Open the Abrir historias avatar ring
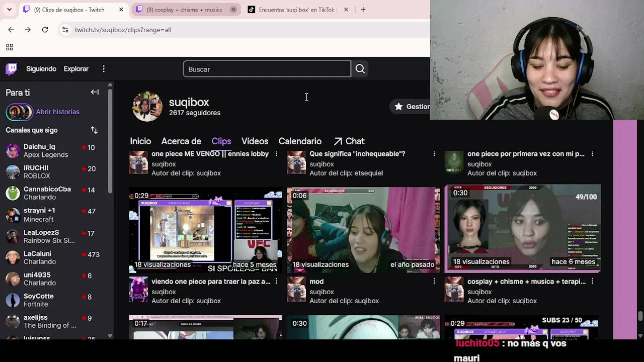 click(19, 112)
